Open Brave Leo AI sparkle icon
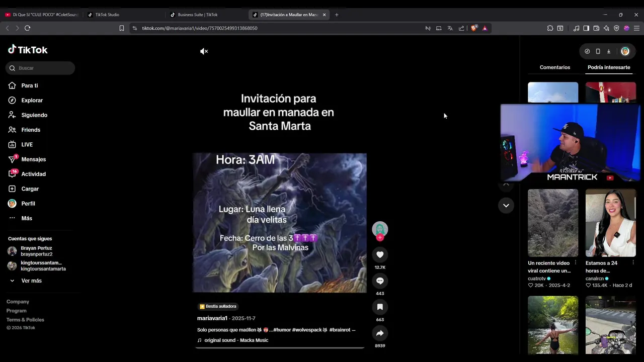This screenshot has width=644, height=362. 606,28
